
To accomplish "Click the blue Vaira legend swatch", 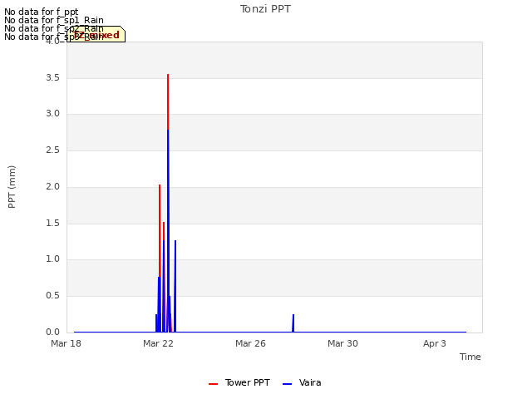I will (287, 384).
